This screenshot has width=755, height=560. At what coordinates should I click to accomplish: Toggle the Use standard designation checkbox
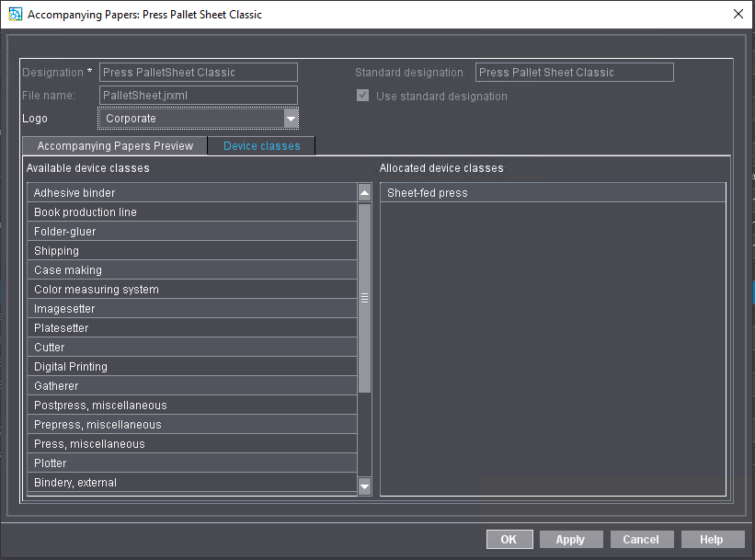pos(362,96)
